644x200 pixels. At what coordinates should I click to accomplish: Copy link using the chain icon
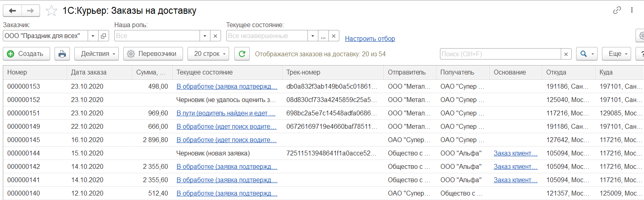tap(617, 11)
